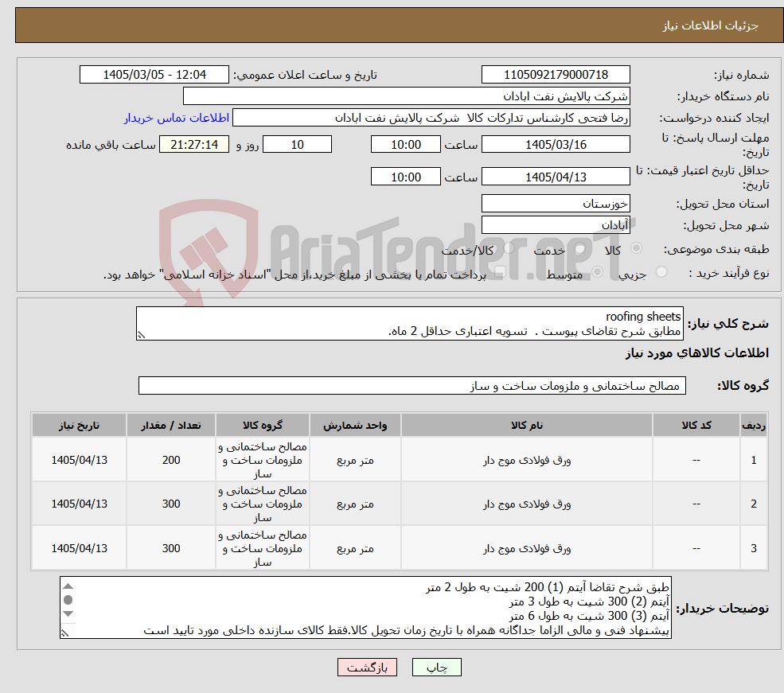The height and width of the screenshot is (693, 784).
Task: Click the چاپ print button
Action: (436, 667)
